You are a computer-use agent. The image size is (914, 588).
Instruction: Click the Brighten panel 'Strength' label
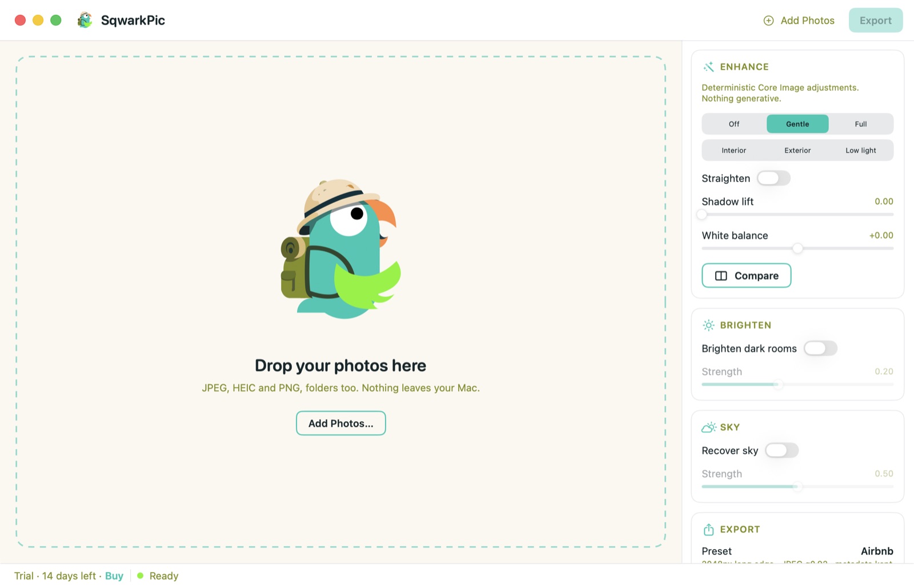pyautogui.click(x=721, y=372)
